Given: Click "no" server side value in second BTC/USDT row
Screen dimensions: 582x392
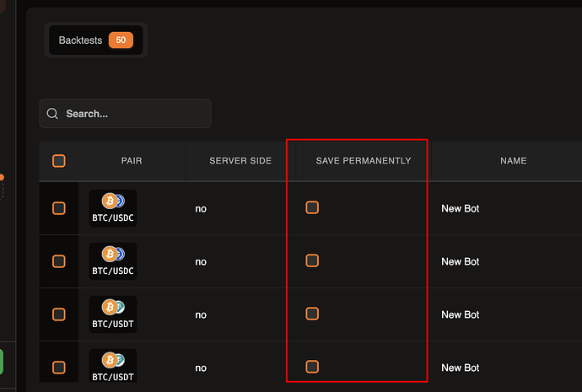Looking at the screenshot, I should 201,368.
